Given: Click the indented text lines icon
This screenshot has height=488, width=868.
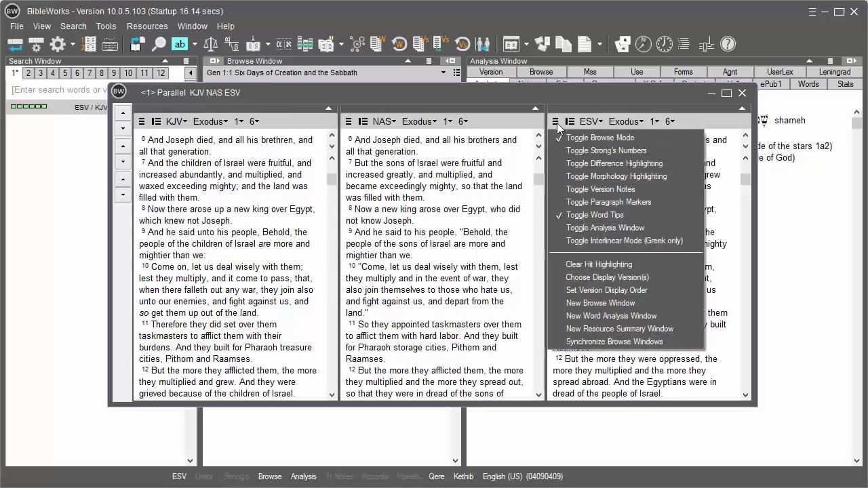Looking at the screenshot, I should [684, 44].
